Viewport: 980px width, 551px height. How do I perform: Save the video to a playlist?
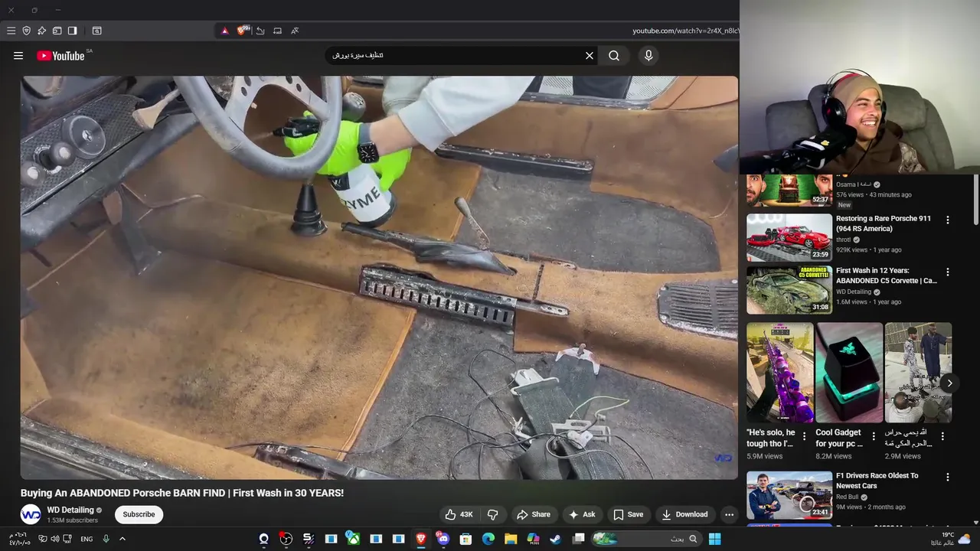tap(628, 514)
